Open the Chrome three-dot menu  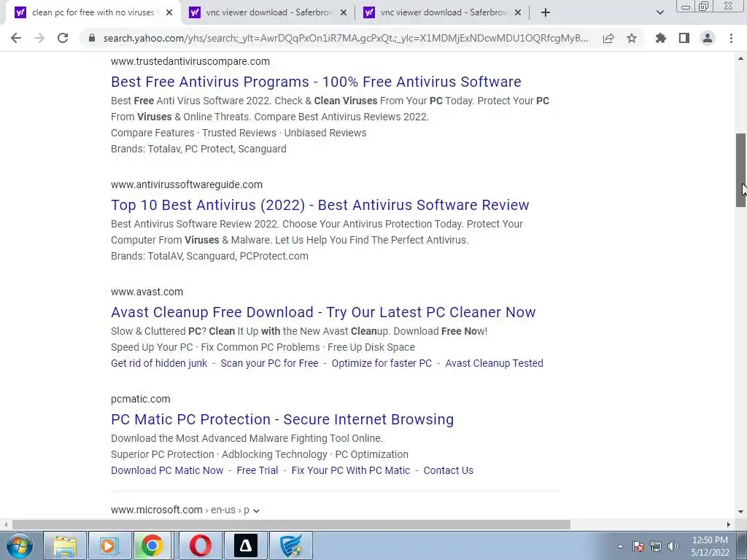coord(731,38)
